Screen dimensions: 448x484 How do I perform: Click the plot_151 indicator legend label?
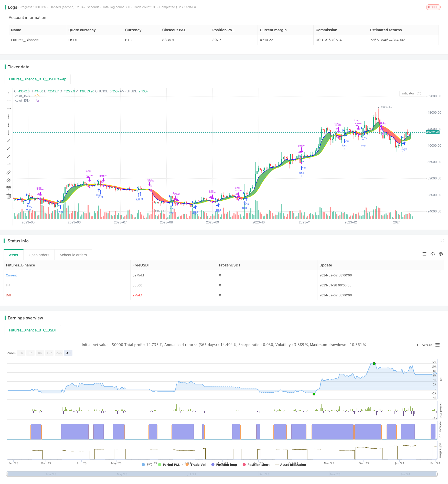(22, 101)
